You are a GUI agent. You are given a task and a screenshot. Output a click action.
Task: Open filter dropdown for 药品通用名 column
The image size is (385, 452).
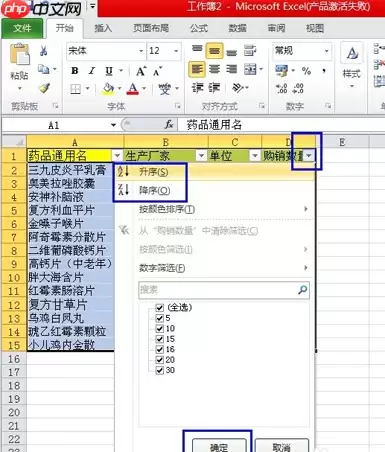pos(117,155)
